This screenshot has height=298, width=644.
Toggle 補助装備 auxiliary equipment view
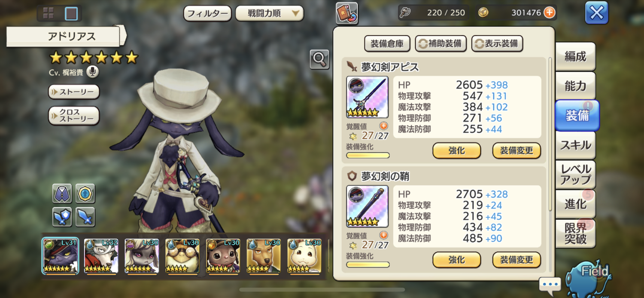pyautogui.click(x=441, y=43)
